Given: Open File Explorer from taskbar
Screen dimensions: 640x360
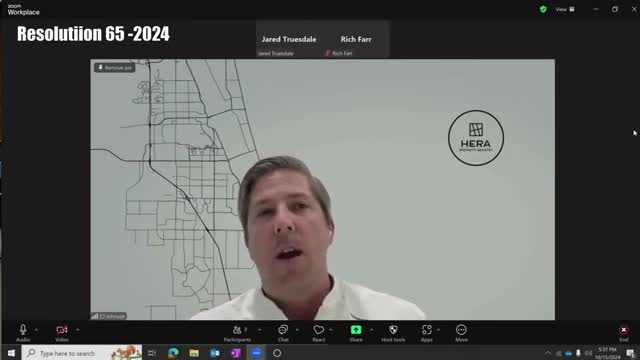Looking at the screenshot, I should (194, 353).
